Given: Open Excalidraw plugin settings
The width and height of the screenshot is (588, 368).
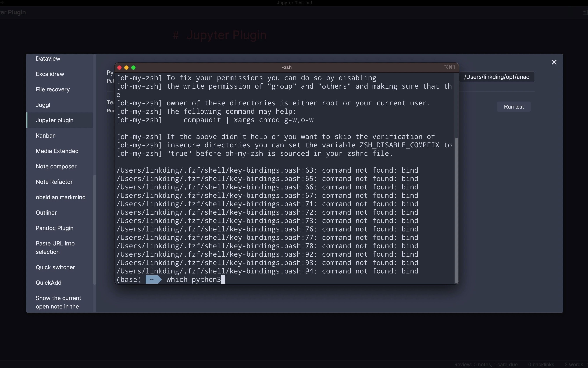Looking at the screenshot, I should point(50,74).
